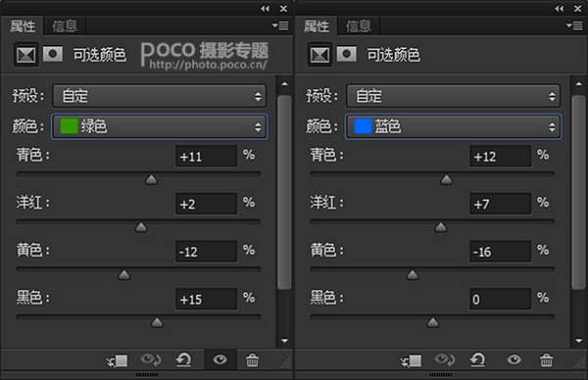Click 黄色 slider handle in blue panel
The image size is (588, 380).
[x=413, y=274]
